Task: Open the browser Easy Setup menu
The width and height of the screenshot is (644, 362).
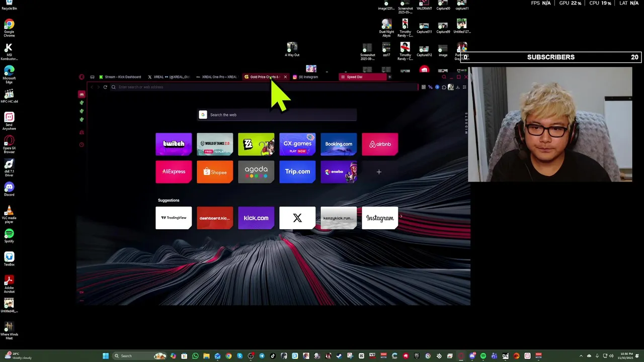Action: 464,87
